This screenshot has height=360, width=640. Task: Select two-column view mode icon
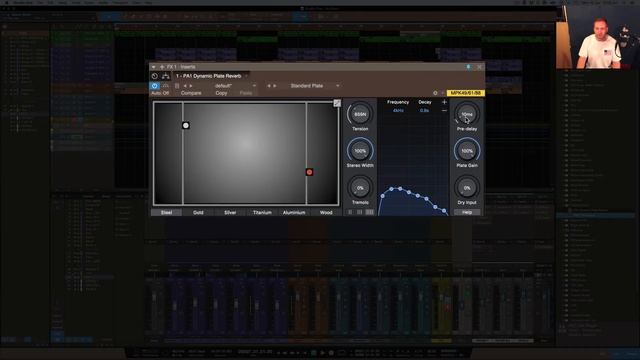pyautogui.click(x=360, y=212)
